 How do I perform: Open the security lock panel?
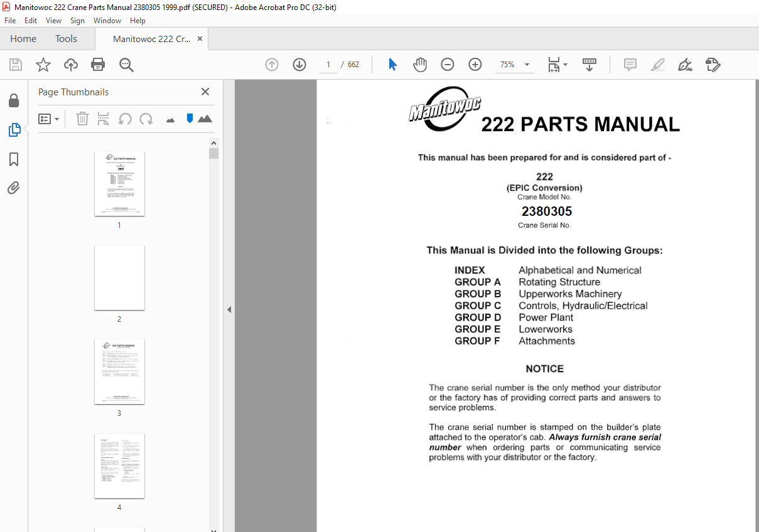14,100
